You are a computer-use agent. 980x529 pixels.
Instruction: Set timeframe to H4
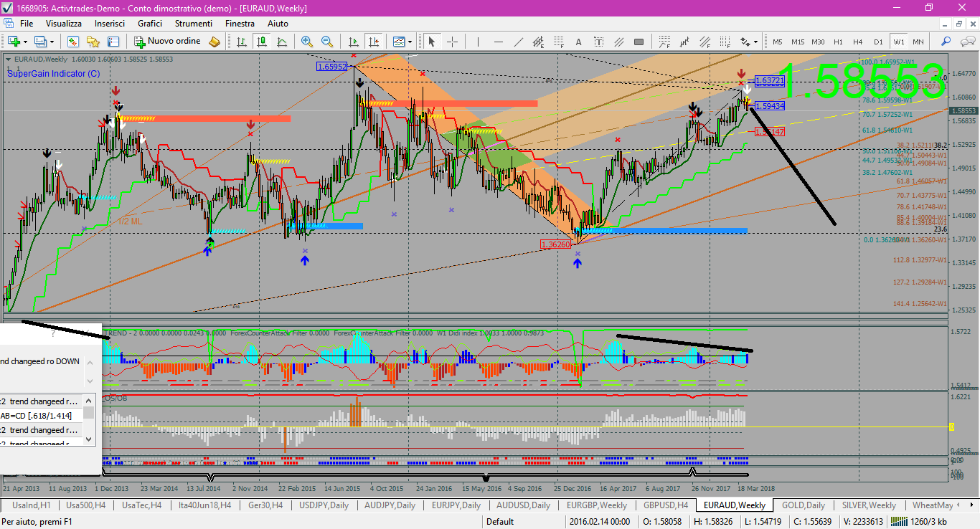(x=857, y=42)
